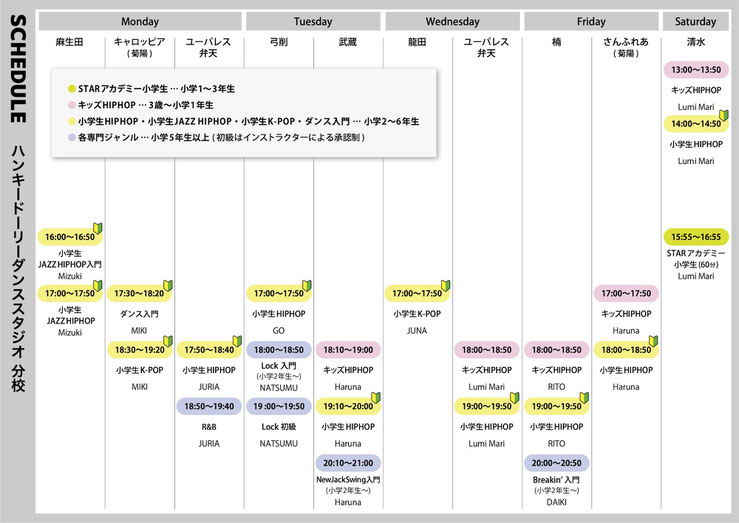The image size is (739, 523).
Task: Click the instructor name 'GO'
Action: [279, 331]
